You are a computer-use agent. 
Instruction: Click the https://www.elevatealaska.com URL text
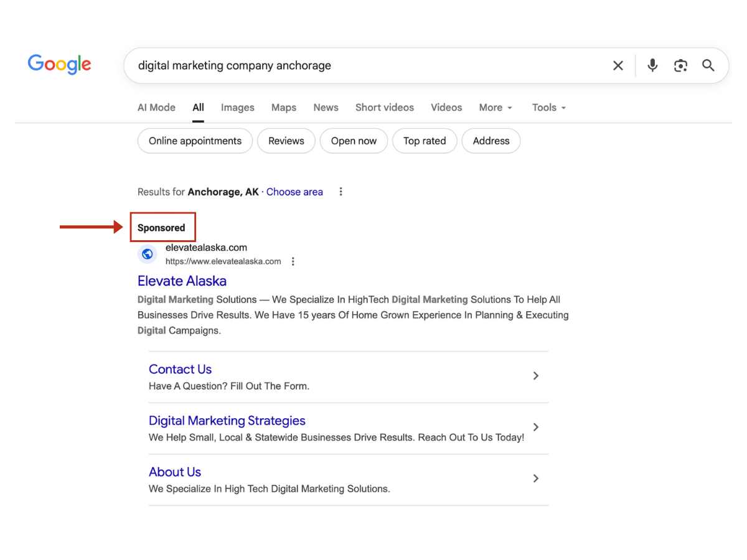tap(223, 261)
